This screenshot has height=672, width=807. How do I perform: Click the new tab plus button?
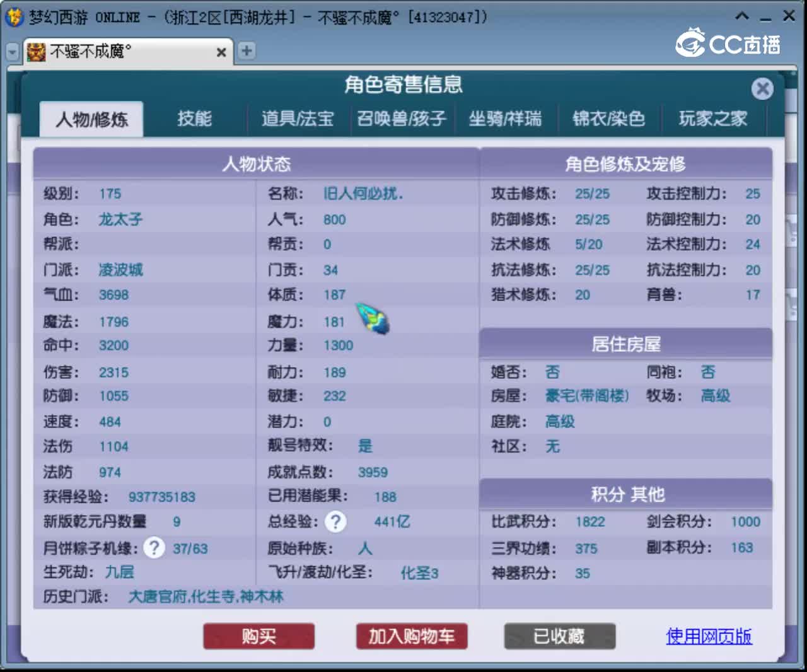coord(247,51)
